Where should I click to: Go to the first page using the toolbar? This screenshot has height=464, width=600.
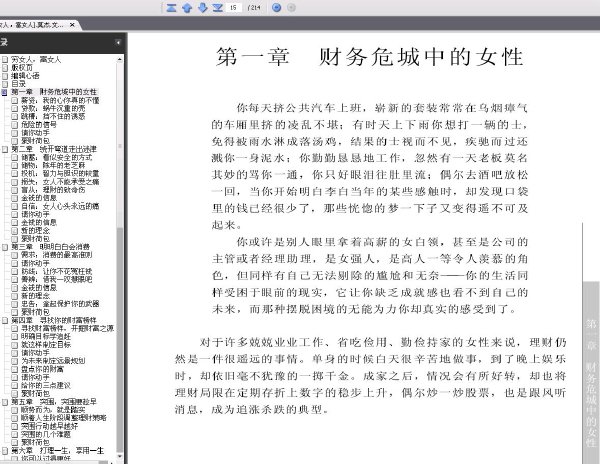click(171, 7)
